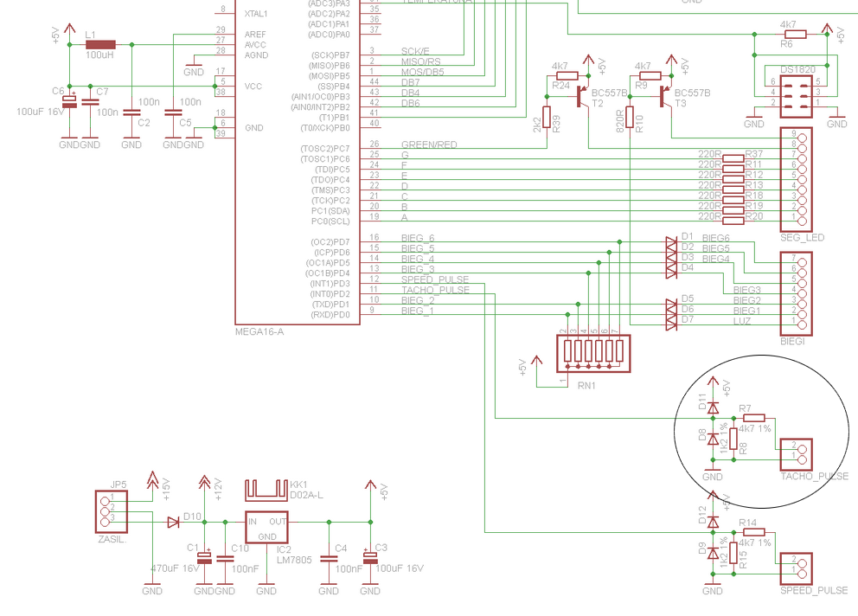Click the DS1820 sensor component body
The height and width of the screenshot is (616, 858).
796,96
